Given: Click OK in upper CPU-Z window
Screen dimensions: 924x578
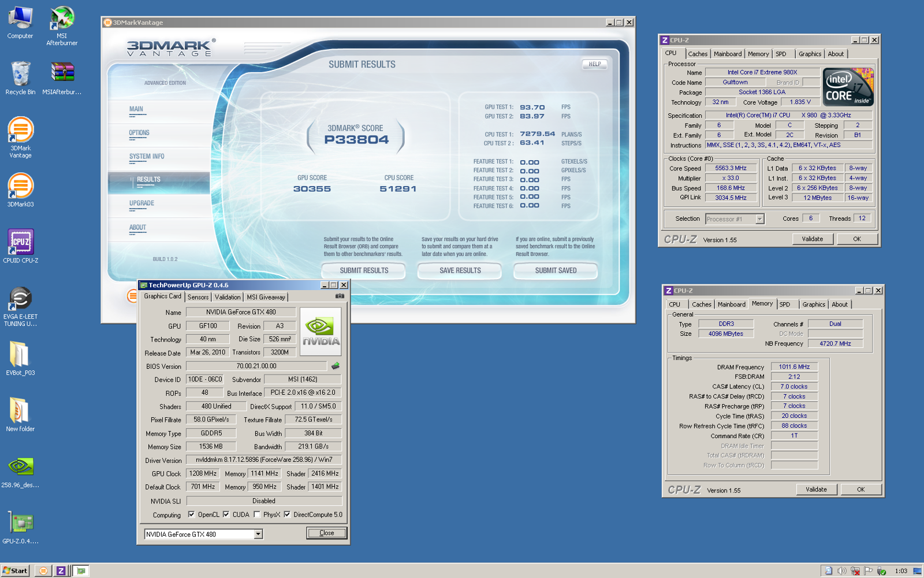Looking at the screenshot, I should coord(857,239).
